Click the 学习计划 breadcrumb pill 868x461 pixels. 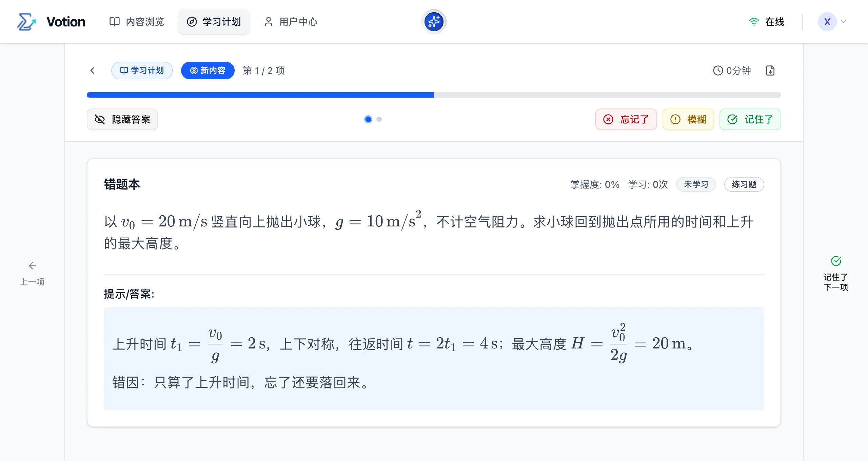142,71
